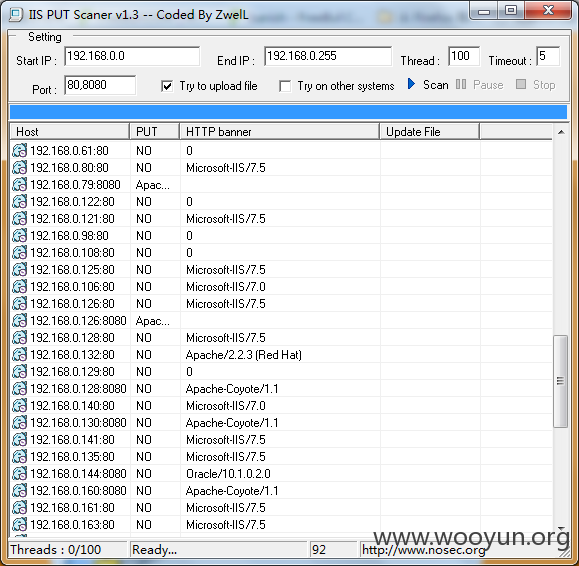Click the results list scrollbar thumb

pos(561,381)
